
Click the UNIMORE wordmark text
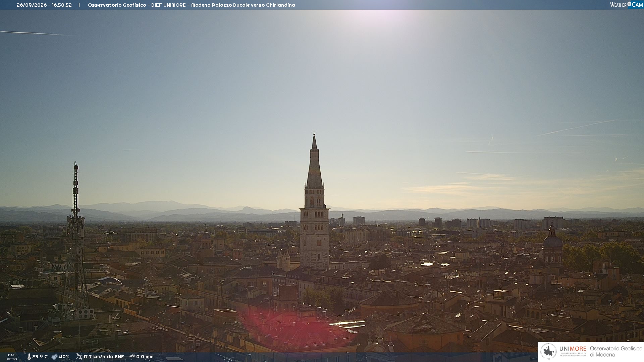[573, 349]
